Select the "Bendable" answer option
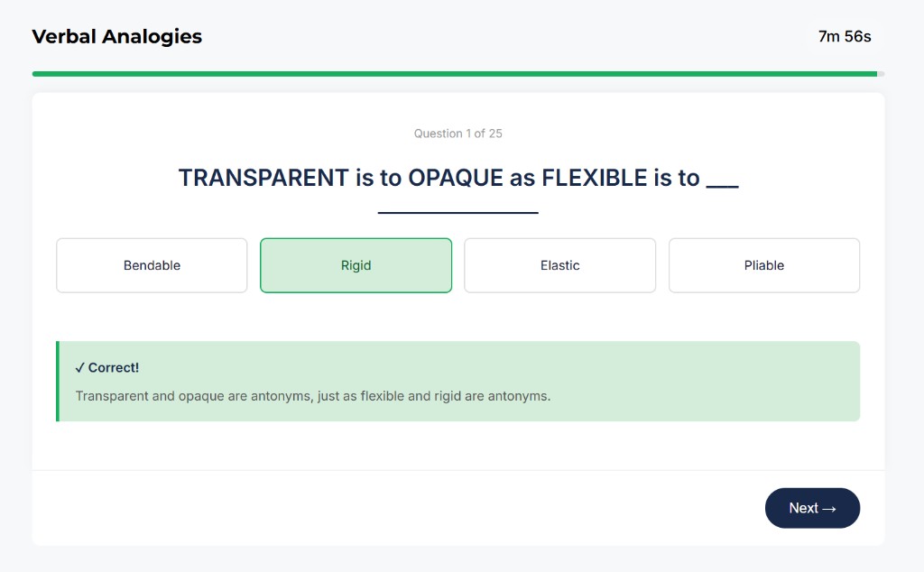Image resolution: width=924 pixels, height=572 pixels. [x=152, y=265]
